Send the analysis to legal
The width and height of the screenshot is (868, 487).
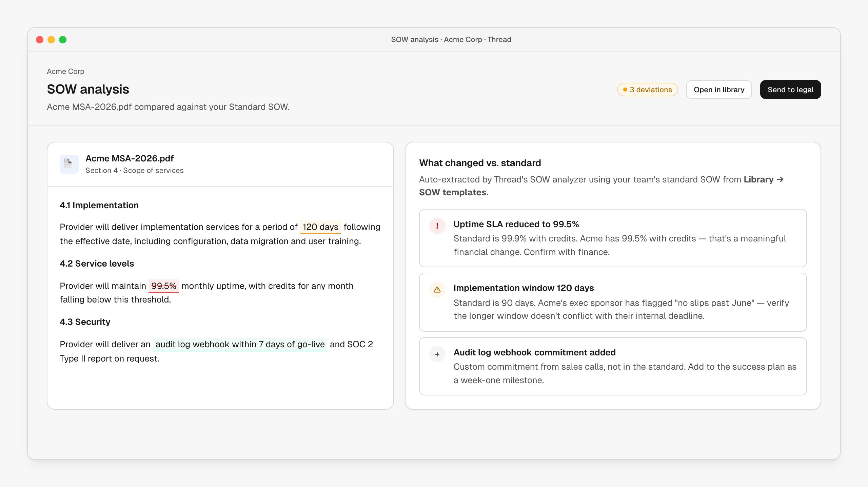point(790,90)
